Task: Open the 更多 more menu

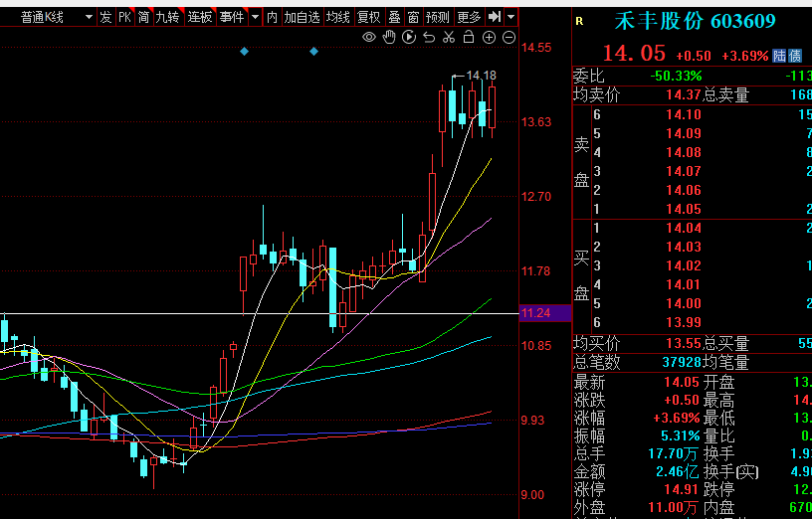Action: tap(469, 18)
